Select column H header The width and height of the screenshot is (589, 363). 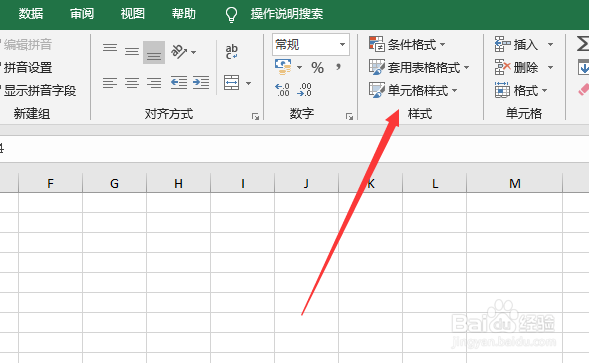[x=178, y=183]
